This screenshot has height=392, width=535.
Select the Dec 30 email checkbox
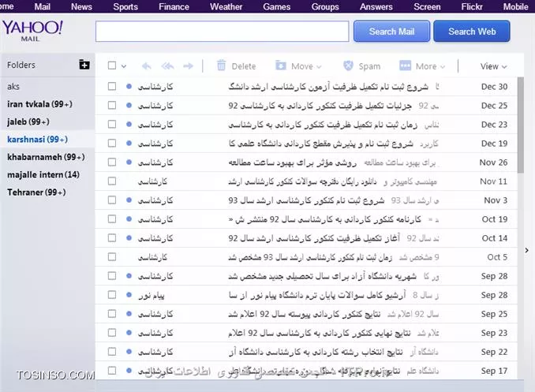point(112,86)
